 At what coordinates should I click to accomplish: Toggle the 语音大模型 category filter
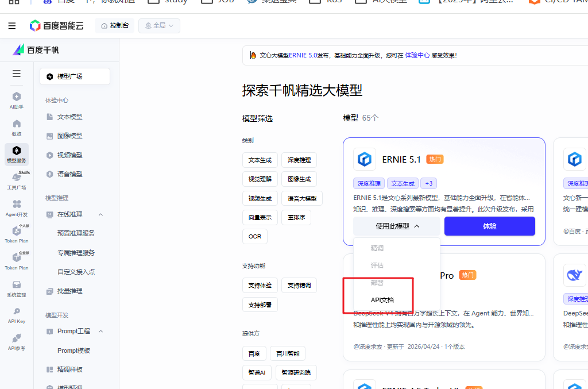(302, 198)
